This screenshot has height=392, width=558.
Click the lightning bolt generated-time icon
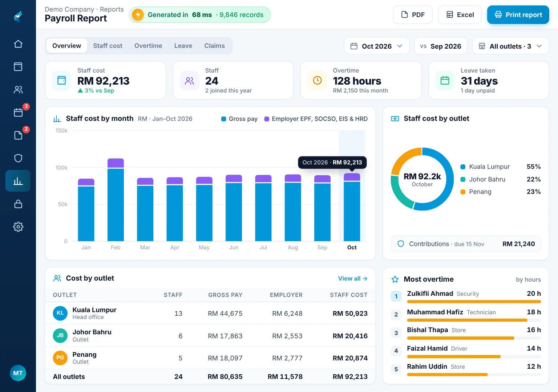[138, 15]
